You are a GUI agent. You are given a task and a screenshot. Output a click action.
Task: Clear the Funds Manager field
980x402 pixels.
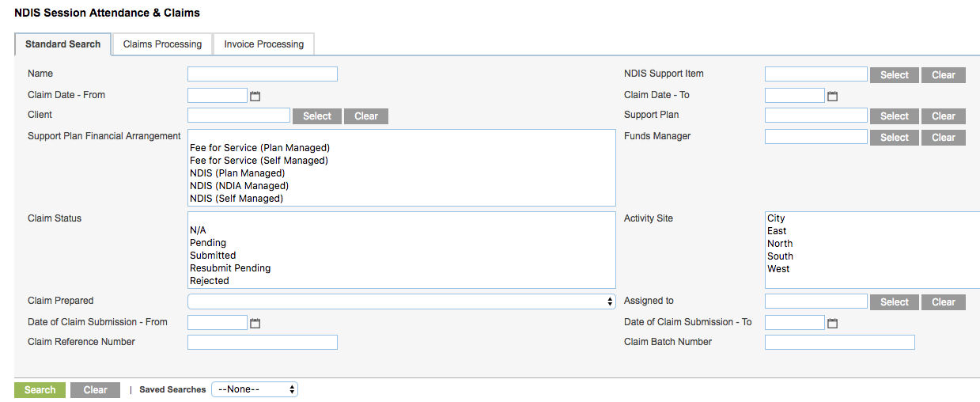944,138
